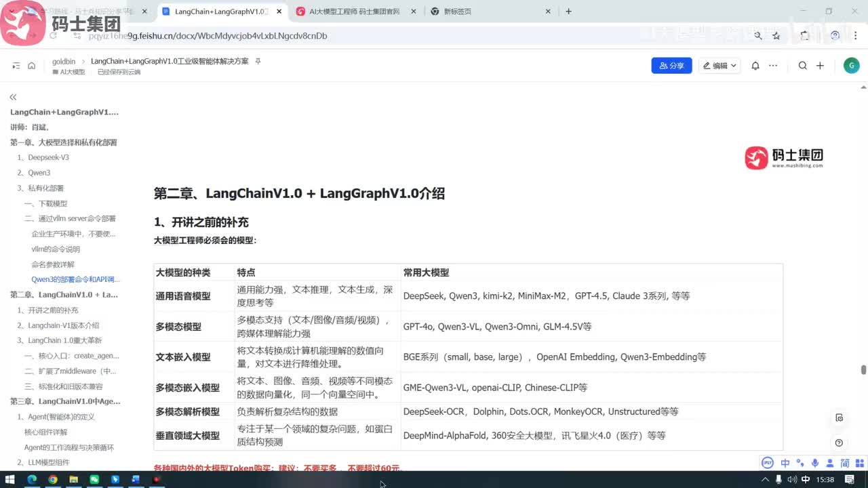Open 二、通过vllm server命令部署 outline entry

[70, 218]
